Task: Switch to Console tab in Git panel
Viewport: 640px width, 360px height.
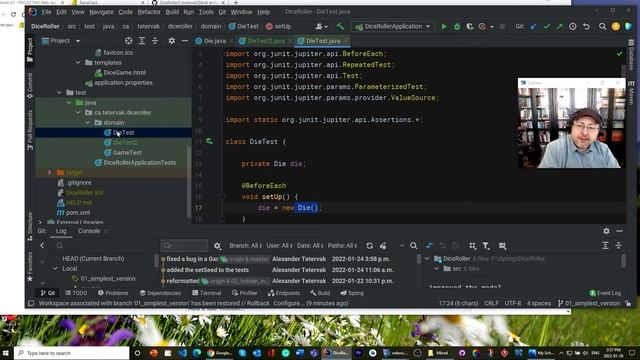Action: [89, 231]
